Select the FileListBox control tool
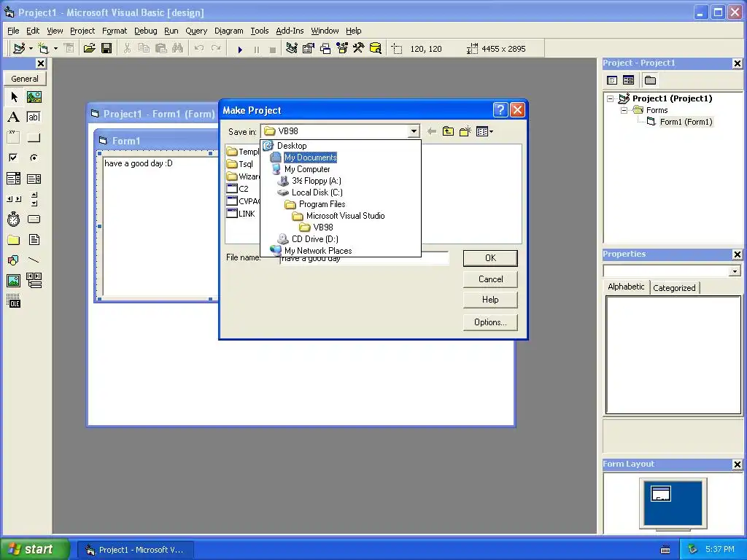 (34, 239)
